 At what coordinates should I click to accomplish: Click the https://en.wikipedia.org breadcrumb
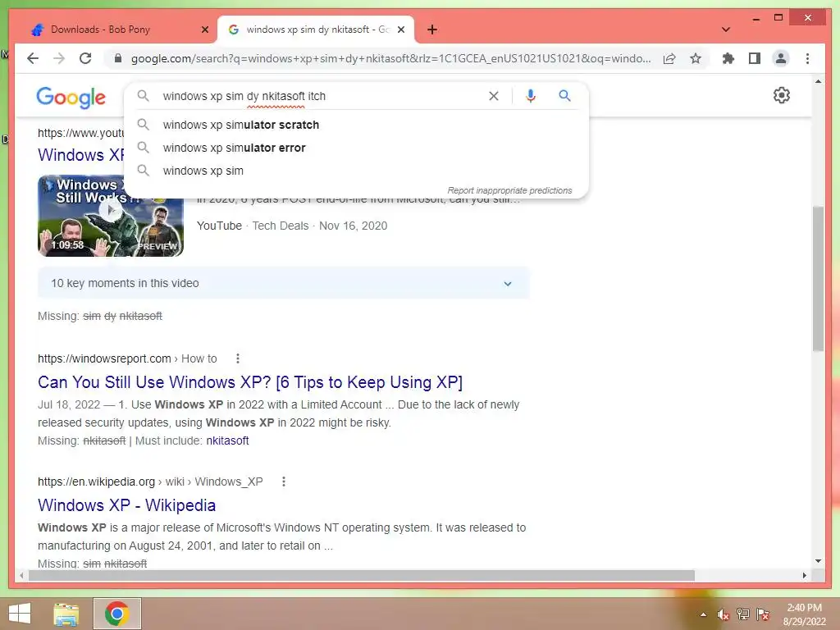[97, 482]
